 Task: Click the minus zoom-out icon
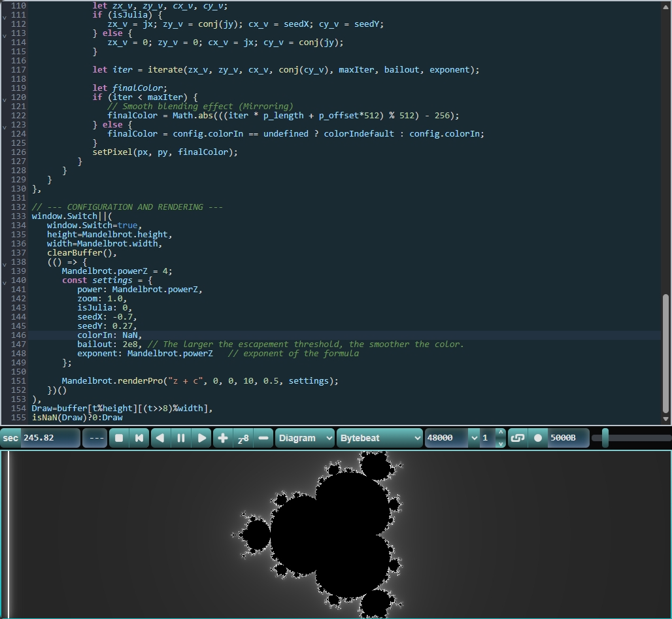pos(262,438)
